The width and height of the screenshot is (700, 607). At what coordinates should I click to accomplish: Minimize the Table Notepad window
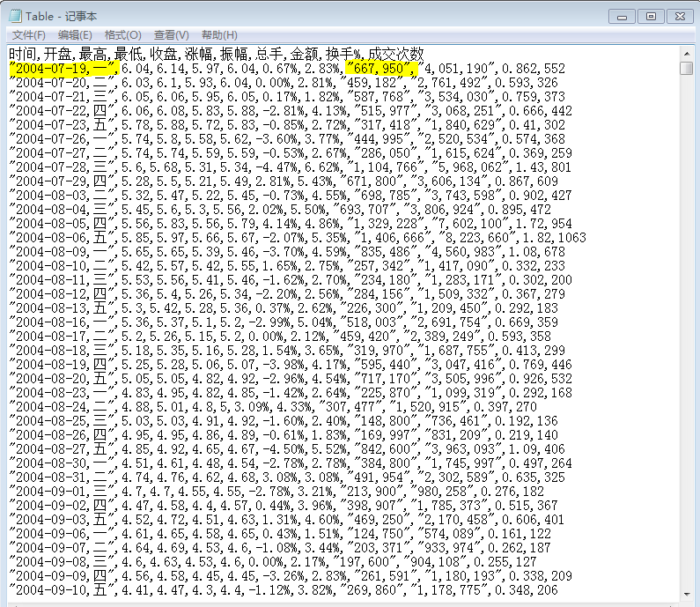coord(622,17)
